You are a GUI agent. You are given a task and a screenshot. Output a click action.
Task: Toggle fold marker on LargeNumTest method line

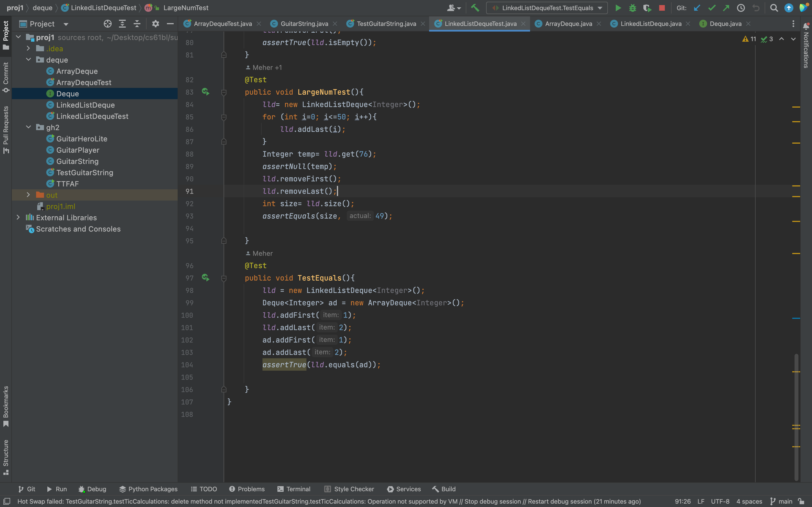[224, 92]
